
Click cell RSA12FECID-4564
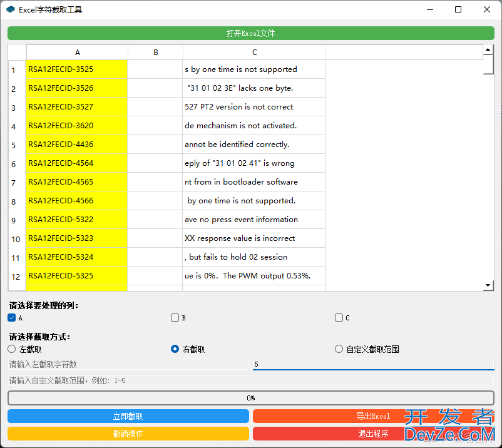[x=77, y=163]
